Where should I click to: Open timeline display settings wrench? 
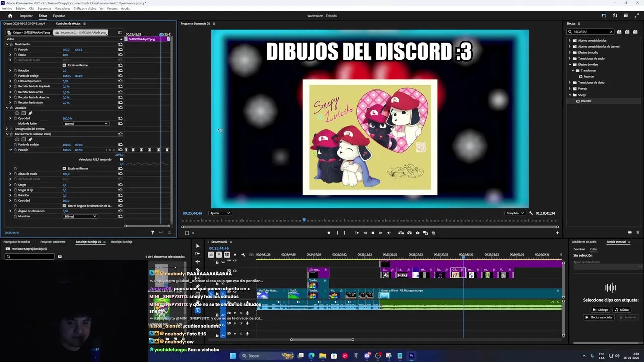243,255
